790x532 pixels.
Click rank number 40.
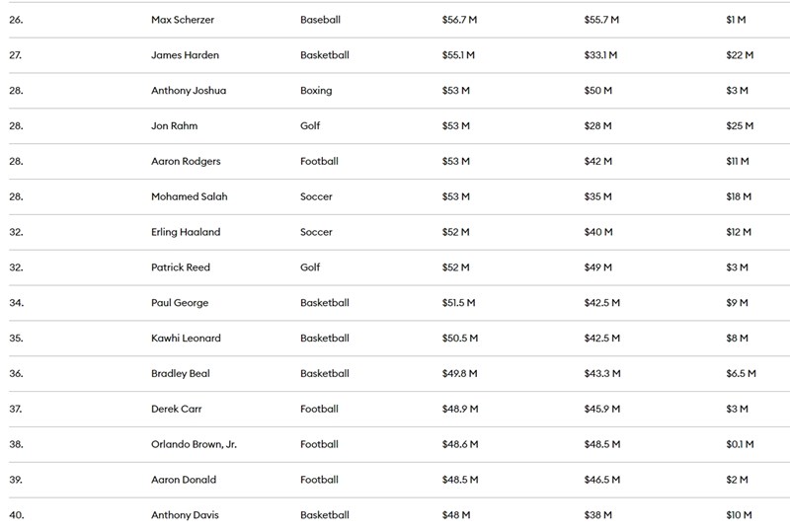[x=16, y=515]
